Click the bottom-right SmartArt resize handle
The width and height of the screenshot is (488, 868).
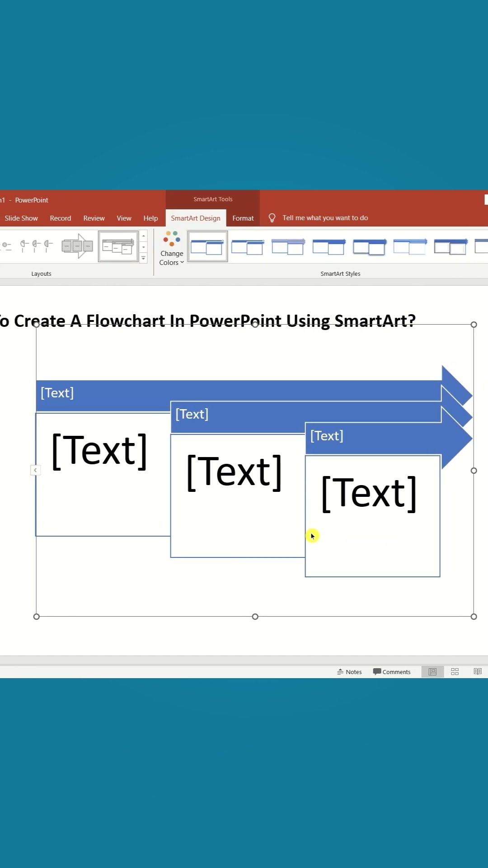[x=474, y=617]
